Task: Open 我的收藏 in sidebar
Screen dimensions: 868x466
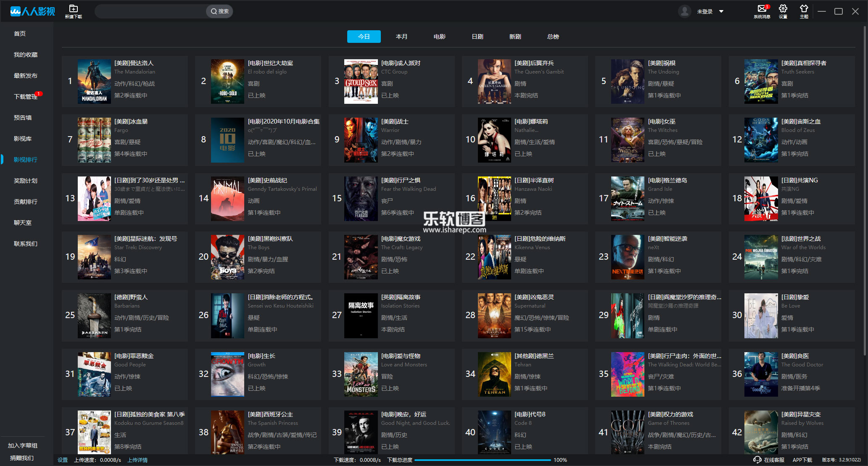Action: point(26,55)
